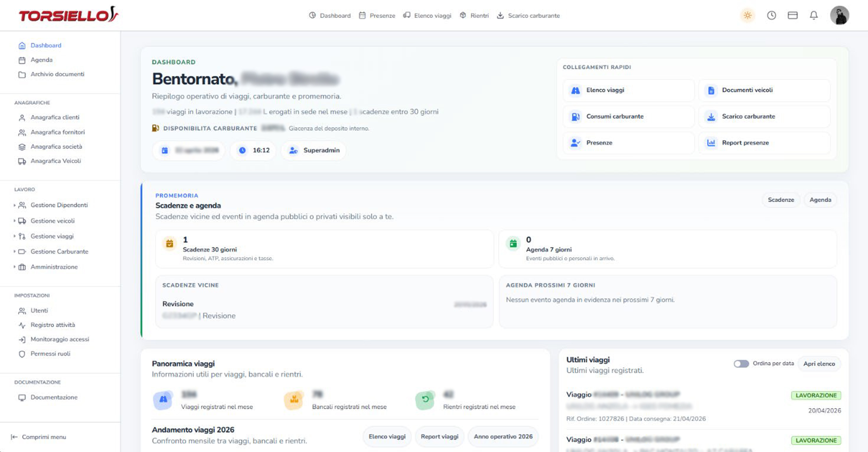Screen dimensions: 868x452
Task: Open Report presenze quick link
Action: [x=764, y=143]
